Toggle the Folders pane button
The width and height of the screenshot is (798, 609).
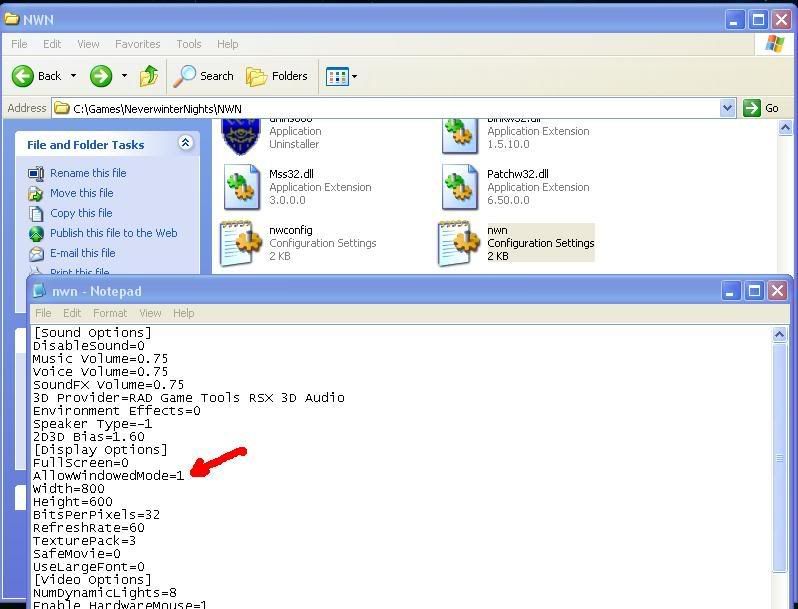click(277, 76)
